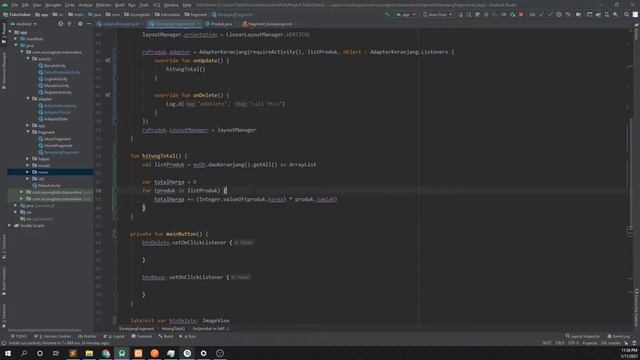Switch to the AdapterKeranjang.kt editor tab

click(x=120, y=24)
